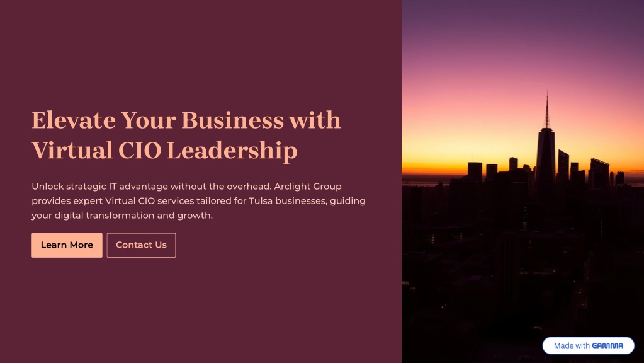Image resolution: width=644 pixels, height=363 pixels.
Task: Click the Contact Us button
Action: point(141,245)
